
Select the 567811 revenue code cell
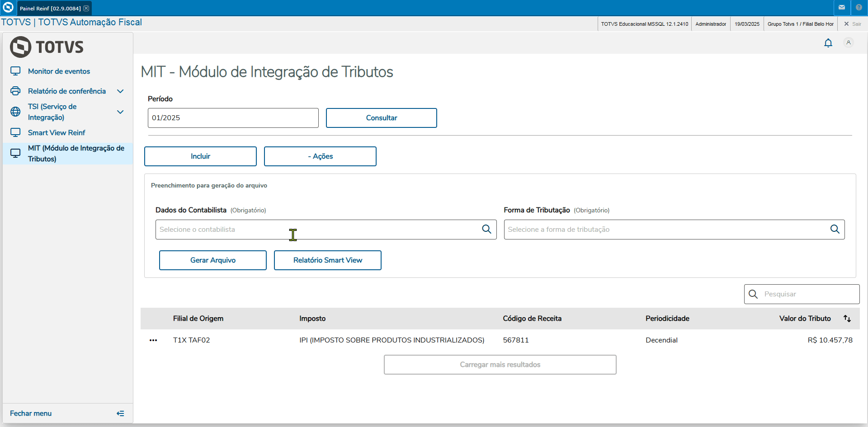[x=516, y=340]
